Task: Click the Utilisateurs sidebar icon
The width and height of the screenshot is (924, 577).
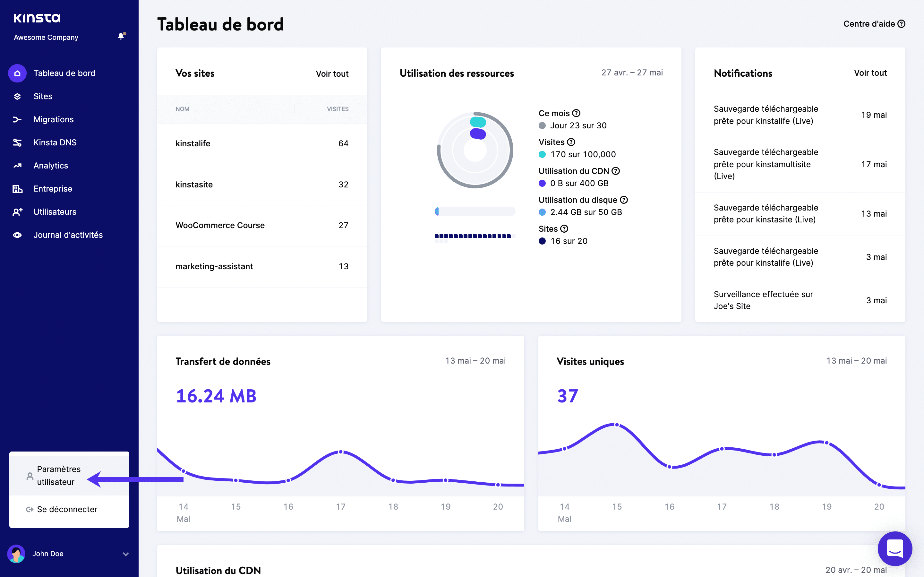Action: pos(17,211)
